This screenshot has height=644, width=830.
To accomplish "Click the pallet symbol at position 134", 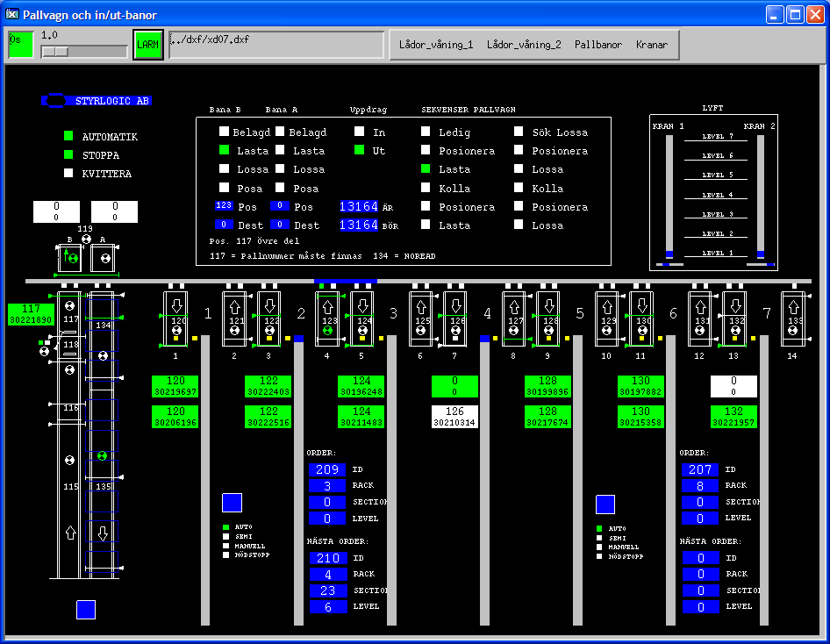I will point(104,355).
